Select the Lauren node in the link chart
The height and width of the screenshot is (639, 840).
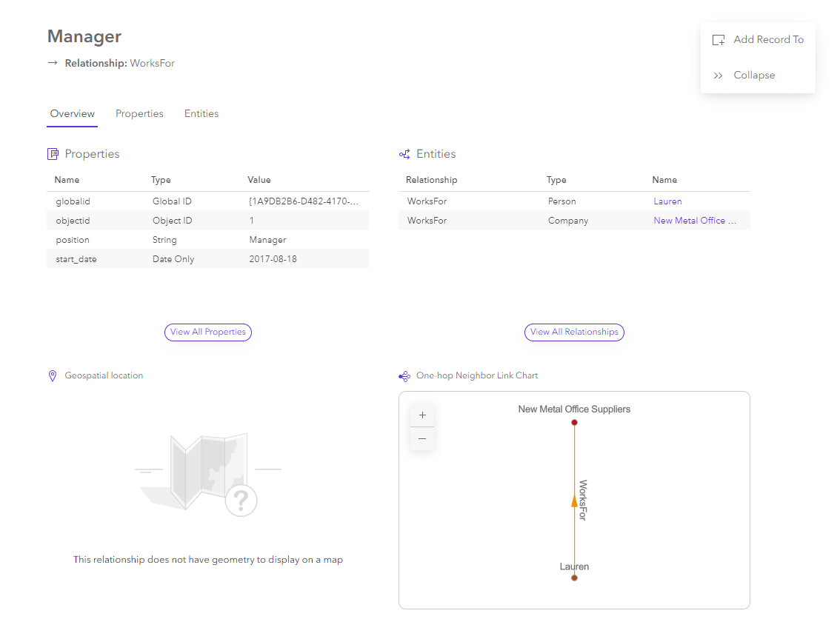click(574, 578)
